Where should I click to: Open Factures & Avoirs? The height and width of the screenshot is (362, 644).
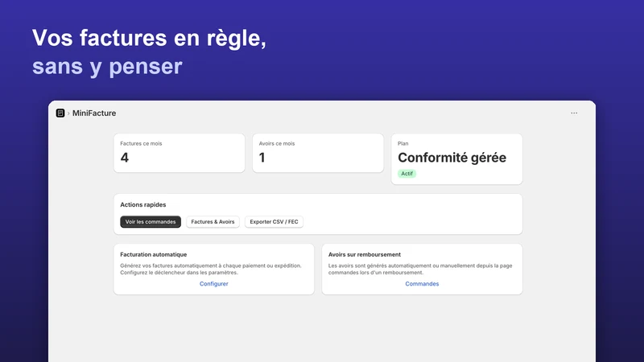[213, 222]
